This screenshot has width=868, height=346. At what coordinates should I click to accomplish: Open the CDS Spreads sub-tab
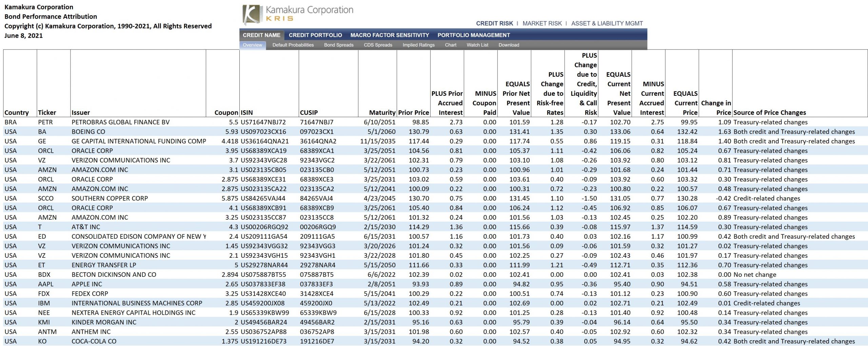(x=378, y=45)
